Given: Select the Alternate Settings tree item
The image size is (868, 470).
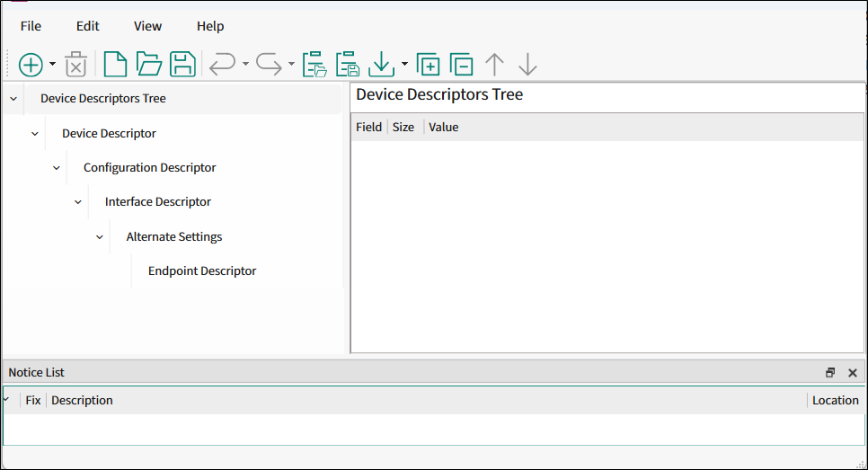Looking at the screenshot, I should [x=173, y=237].
